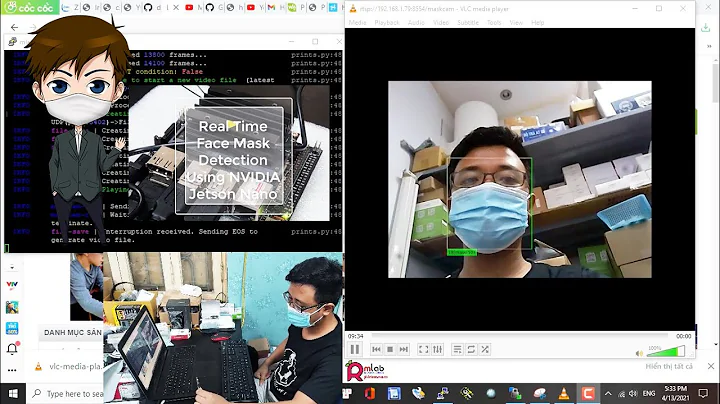Click Hiển thị tất cả downloads link
The image size is (720, 404).
pyautogui.click(x=669, y=366)
